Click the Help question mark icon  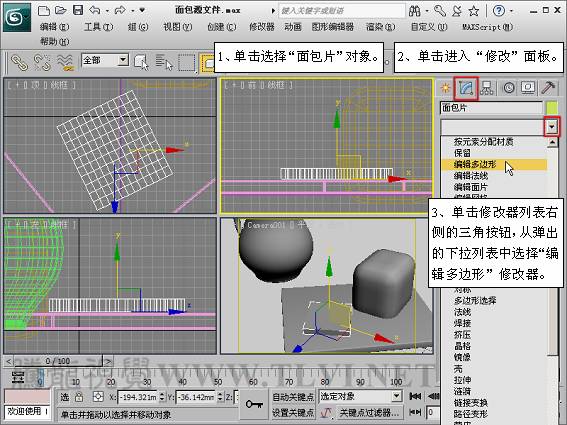pyautogui.click(x=499, y=10)
